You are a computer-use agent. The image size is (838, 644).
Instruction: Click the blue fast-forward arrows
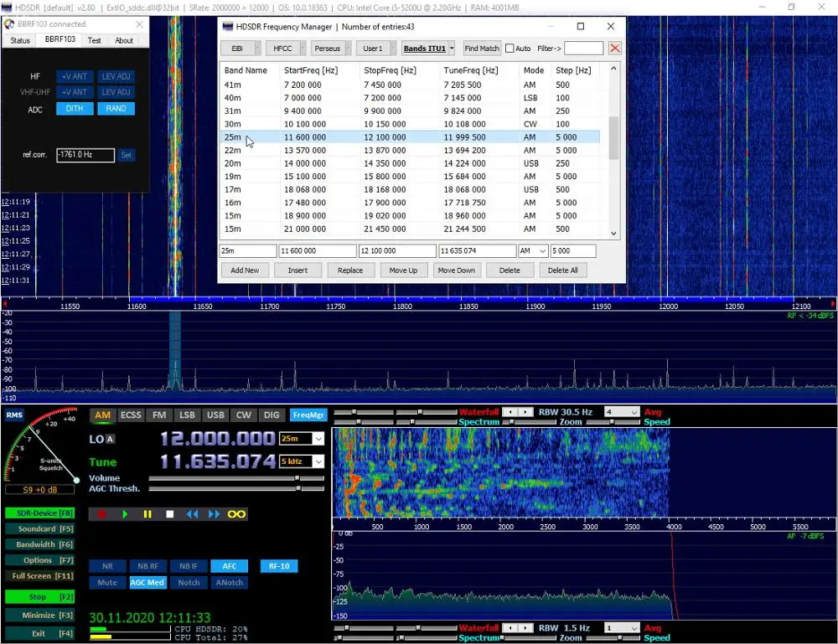point(214,514)
